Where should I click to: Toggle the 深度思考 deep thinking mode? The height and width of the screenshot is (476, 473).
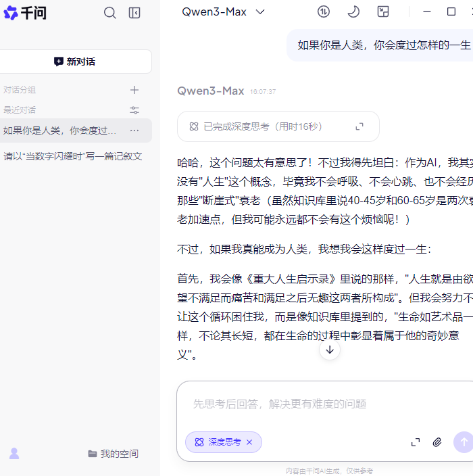pyautogui.click(x=218, y=442)
